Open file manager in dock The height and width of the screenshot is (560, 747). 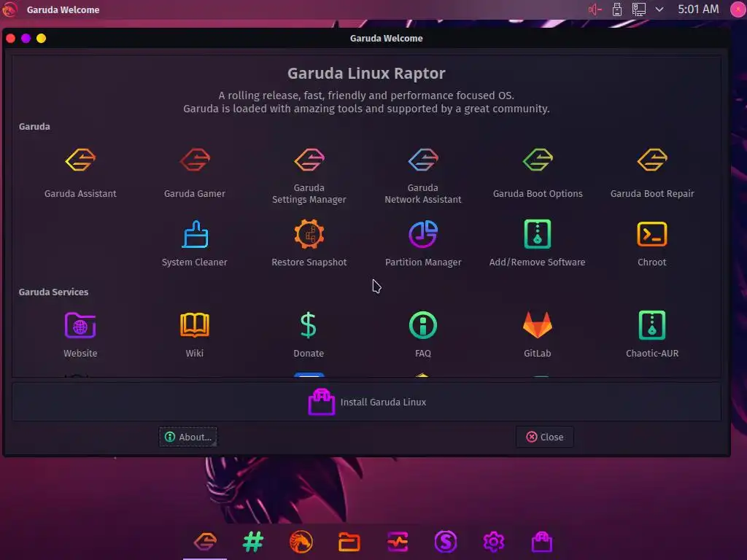pos(349,542)
